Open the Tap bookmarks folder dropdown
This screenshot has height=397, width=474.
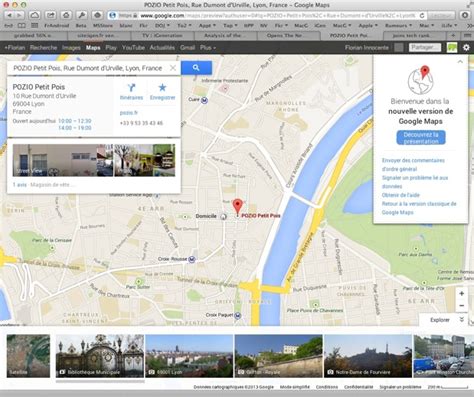230,25
